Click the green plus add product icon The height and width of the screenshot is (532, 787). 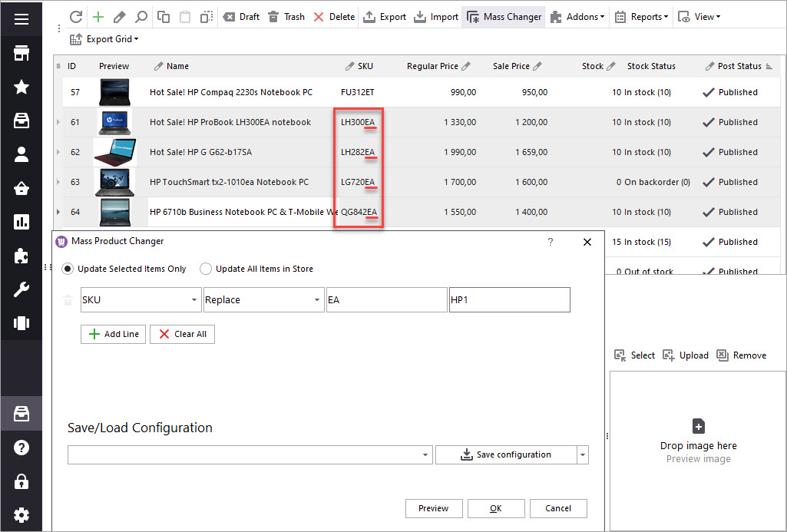[98, 17]
